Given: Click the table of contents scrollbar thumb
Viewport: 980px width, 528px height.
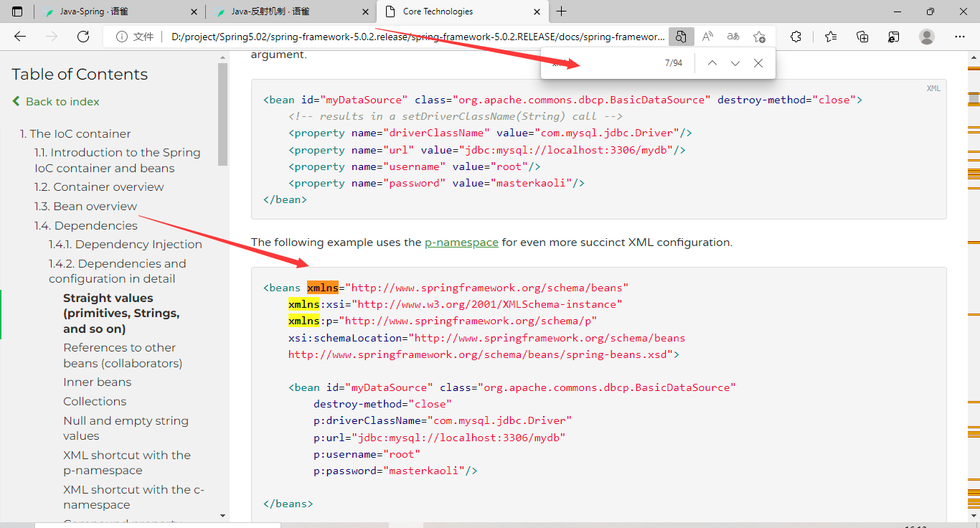Looking at the screenshot, I should tap(222, 114).
